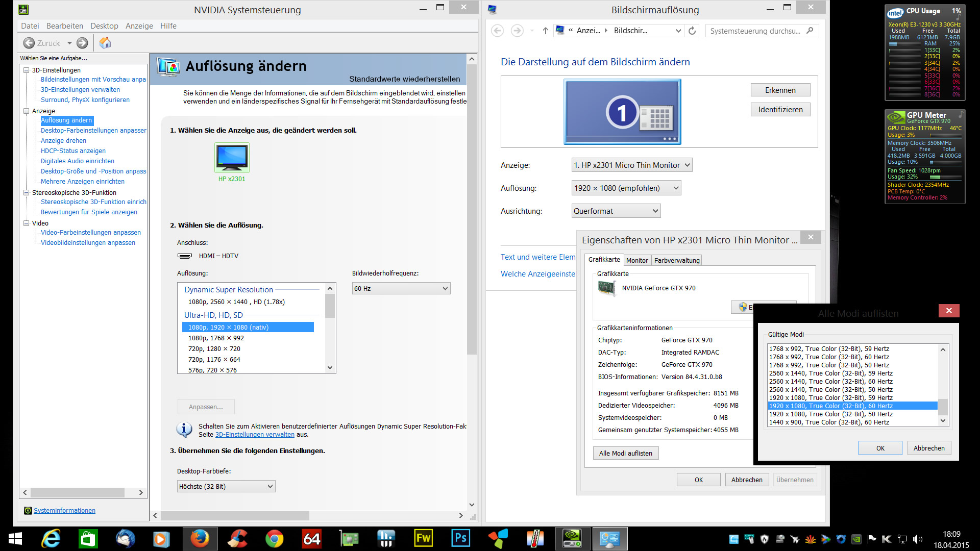This screenshot has width=980, height=551.
Task: Click the Zurück back arrow icon
Action: (x=30, y=43)
